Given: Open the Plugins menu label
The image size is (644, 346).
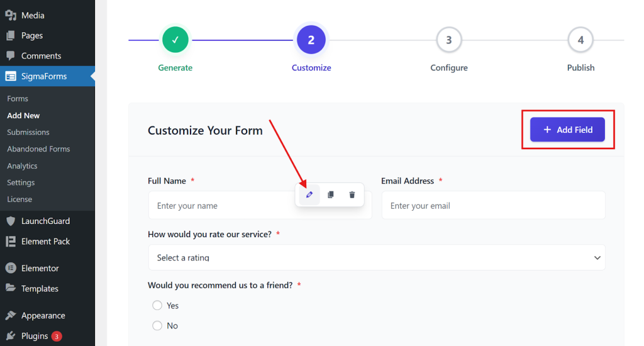Looking at the screenshot, I should pyautogui.click(x=35, y=336).
